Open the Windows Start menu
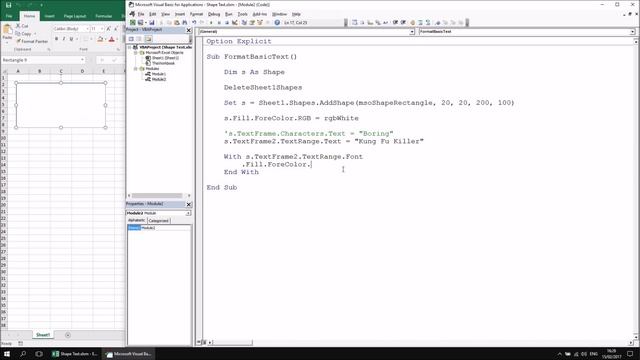 point(7,354)
